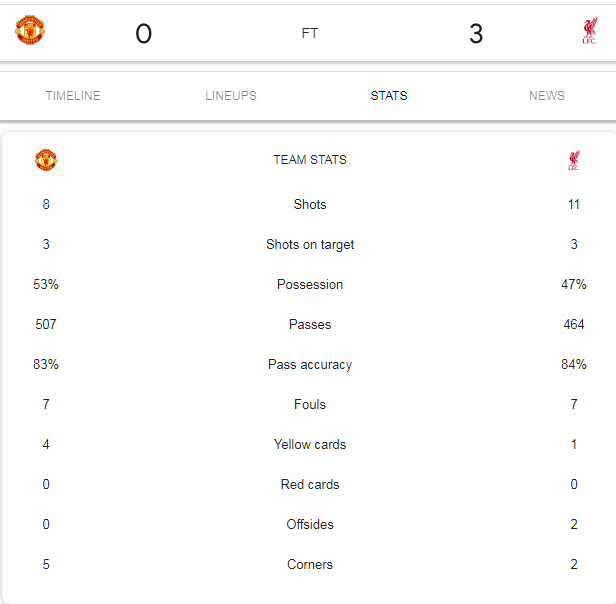Viewport: 616px width, 604px height.
Task: Click the Team Stats heading
Action: 310,160
